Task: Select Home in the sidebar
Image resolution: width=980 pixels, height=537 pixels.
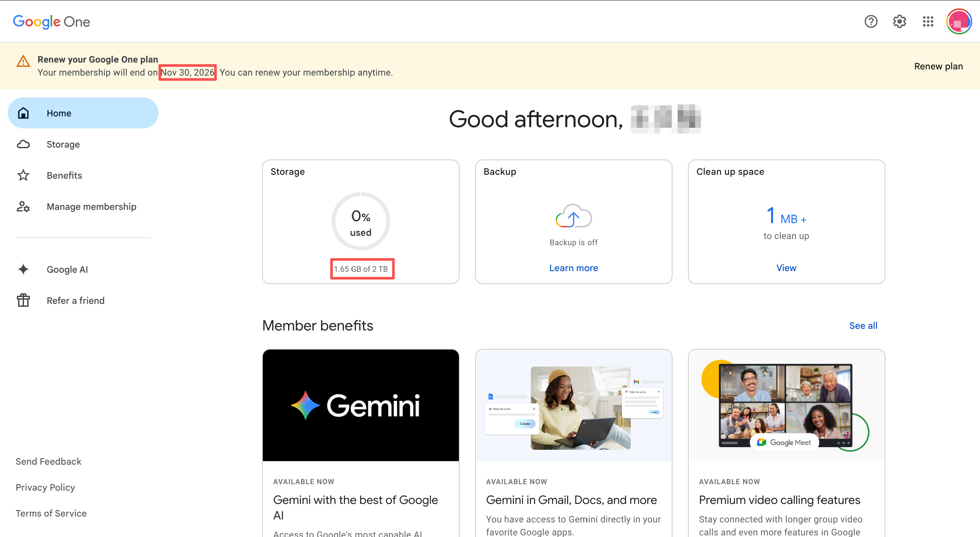Action: (83, 113)
